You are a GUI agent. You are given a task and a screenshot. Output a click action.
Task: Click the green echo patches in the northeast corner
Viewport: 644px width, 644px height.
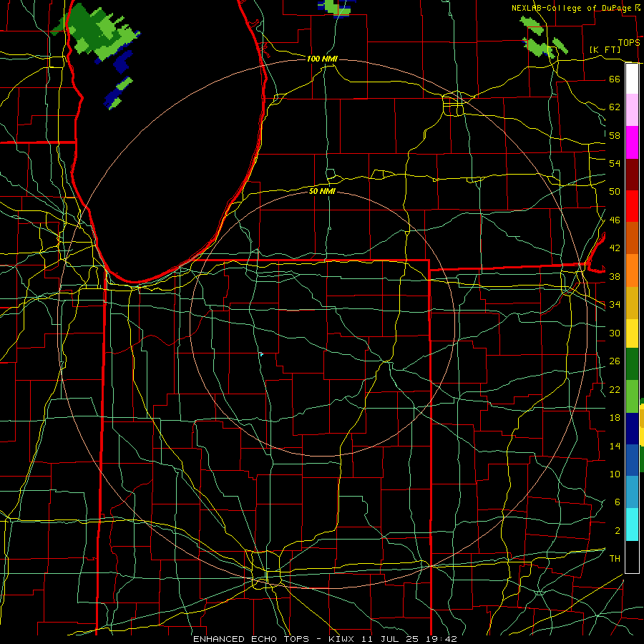point(545,38)
